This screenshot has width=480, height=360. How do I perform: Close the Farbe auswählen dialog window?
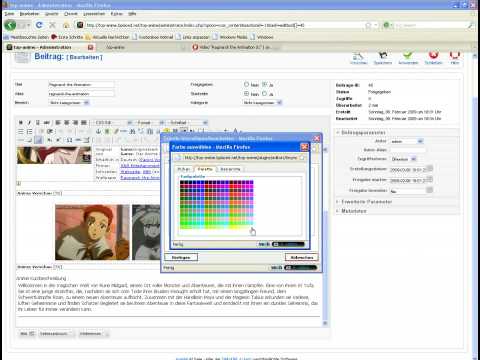(x=304, y=147)
